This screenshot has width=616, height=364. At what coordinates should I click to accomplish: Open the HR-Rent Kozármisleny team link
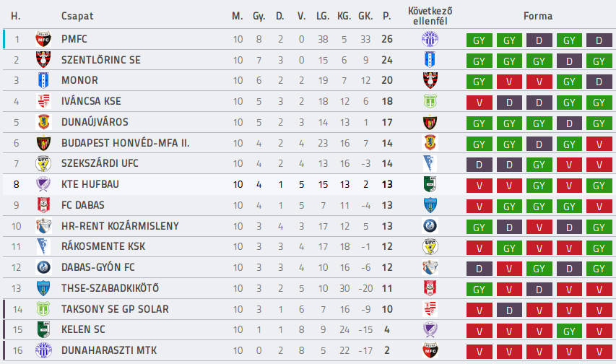click(120, 226)
